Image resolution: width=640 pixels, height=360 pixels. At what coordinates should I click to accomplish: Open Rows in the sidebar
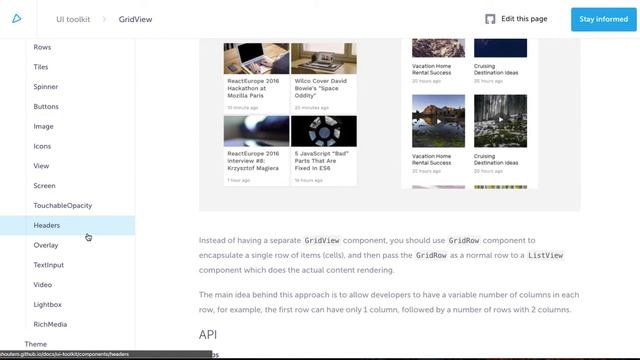tap(42, 47)
